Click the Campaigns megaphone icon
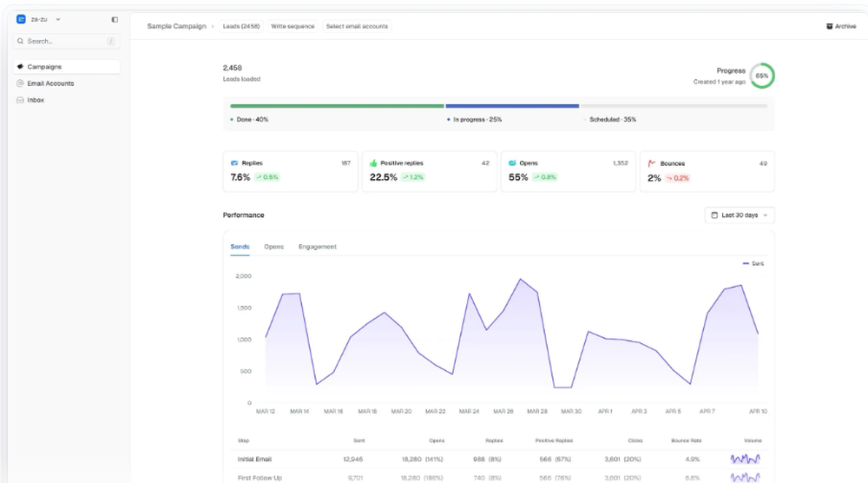 pyautogui.click(x=21, y=67)
